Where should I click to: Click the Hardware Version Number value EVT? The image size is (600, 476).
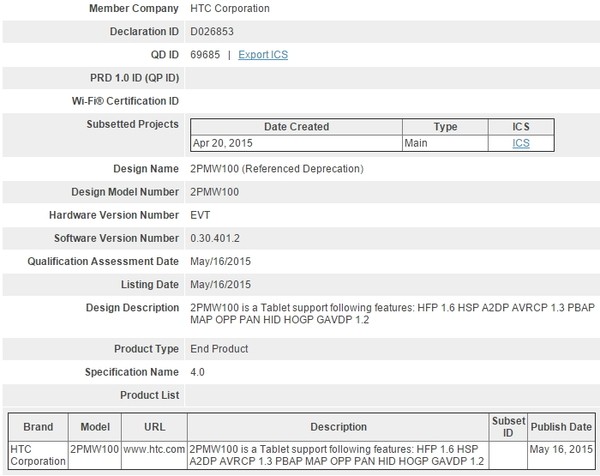(x=200, y=215)
